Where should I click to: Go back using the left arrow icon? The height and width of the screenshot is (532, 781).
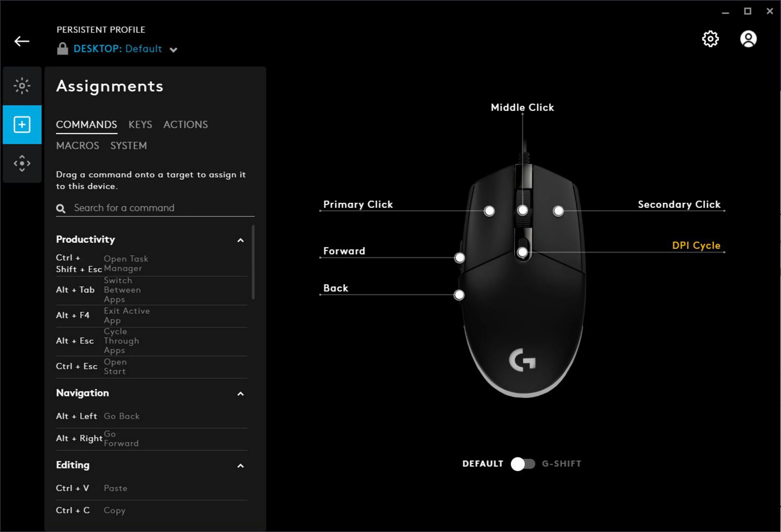(22, 41)
